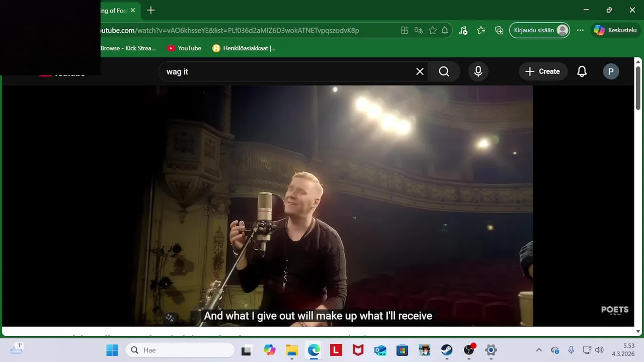Open the Henkilöasiakkaat bookmark
Viewport: 644px width, 362px height.
[244, 48]
